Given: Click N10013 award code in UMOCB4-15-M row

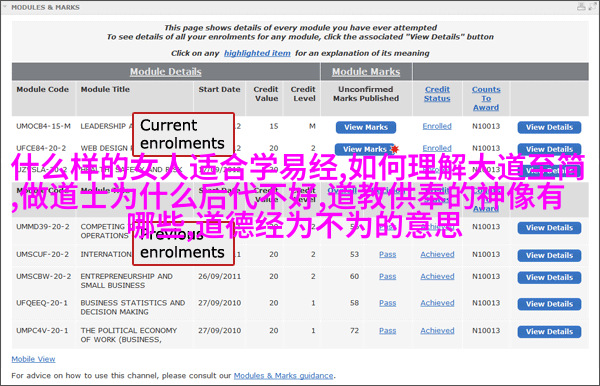Looking at the screenshot, I should point(486,126).
